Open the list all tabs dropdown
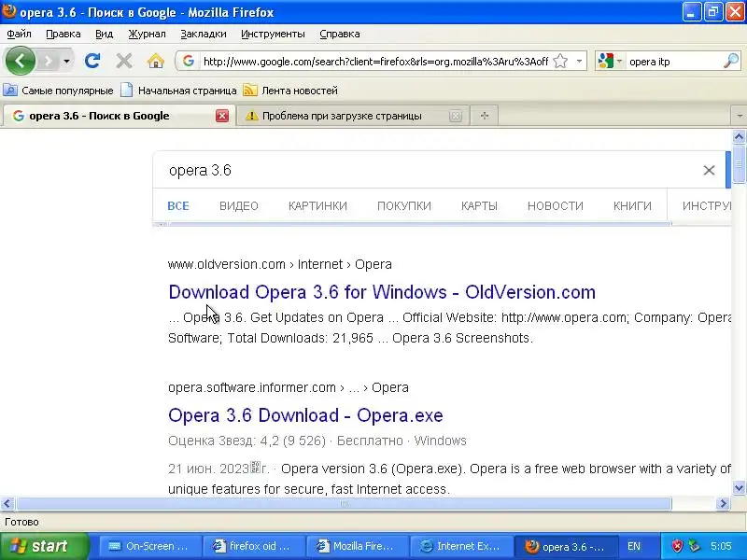This screenshot has width=747, height=560. [739, 116]
